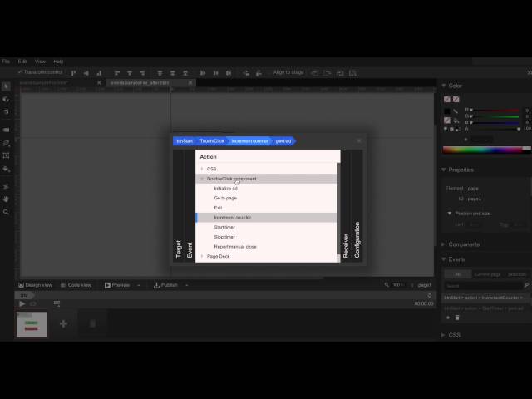Image resolution: width=532 pixels, height=399 pixels.
Task: Delete keyframe using timeline trash icon
Action: [x=92, y=323]
